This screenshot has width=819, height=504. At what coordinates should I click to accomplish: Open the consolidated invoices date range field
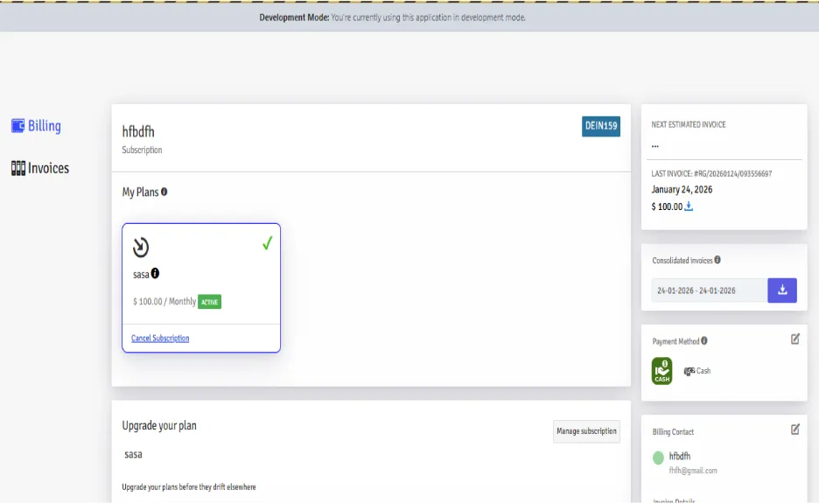click(x=710, y=290)
